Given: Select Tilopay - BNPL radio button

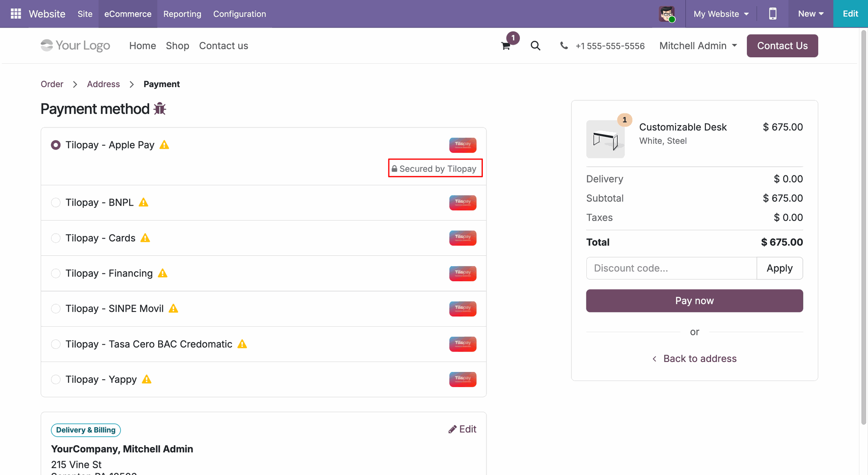Looking at the screenshot, I should pos(56,202).
